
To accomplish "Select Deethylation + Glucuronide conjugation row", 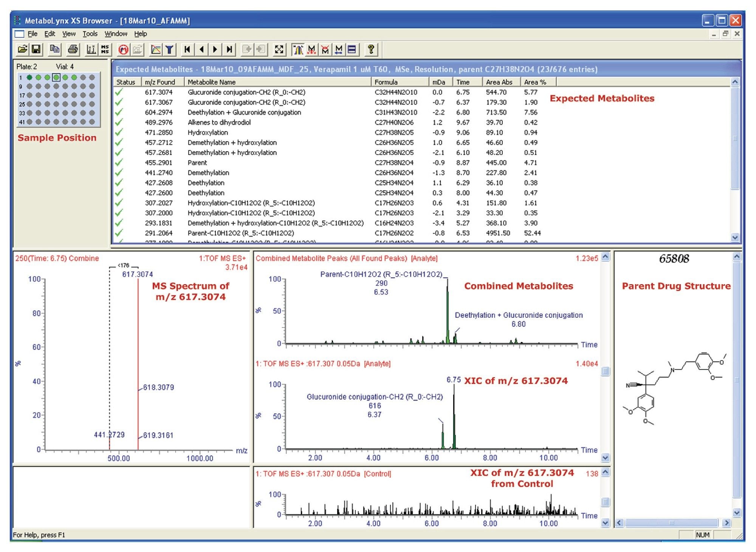I will click(421, 113).
